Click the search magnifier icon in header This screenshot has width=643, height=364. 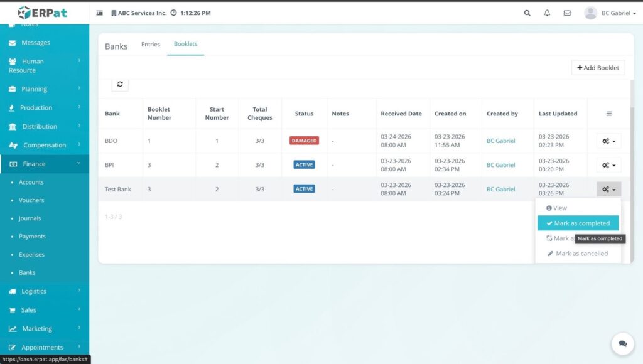point(527,13)
